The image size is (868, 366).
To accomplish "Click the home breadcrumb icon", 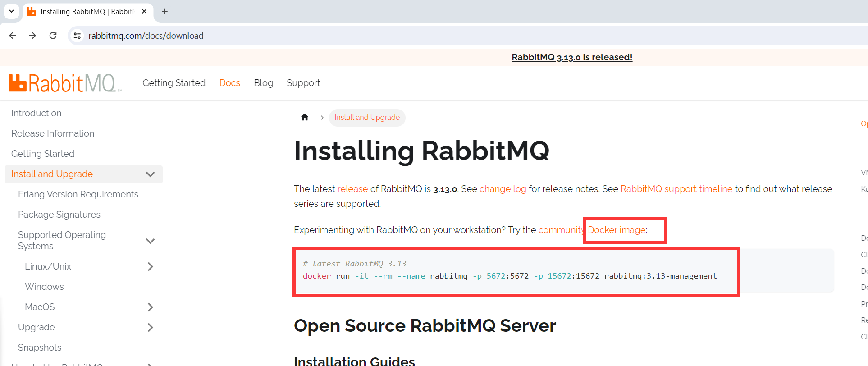I will pos(305,117).
